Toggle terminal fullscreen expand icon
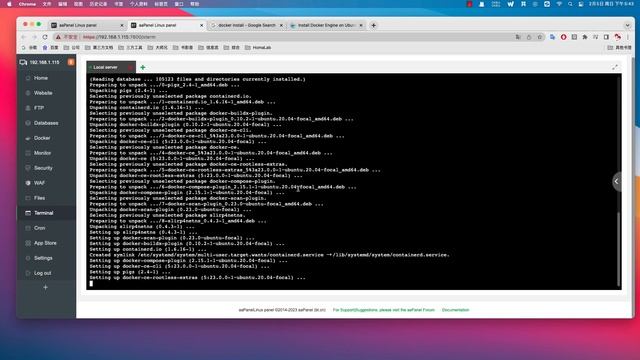The width and height of the screenshot is (640, 360). (615, 67)
